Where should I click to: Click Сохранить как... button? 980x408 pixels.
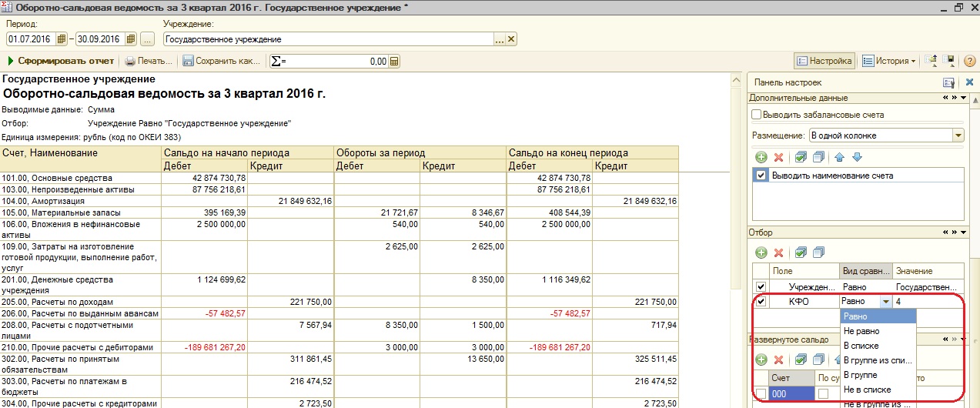point(222,61)
